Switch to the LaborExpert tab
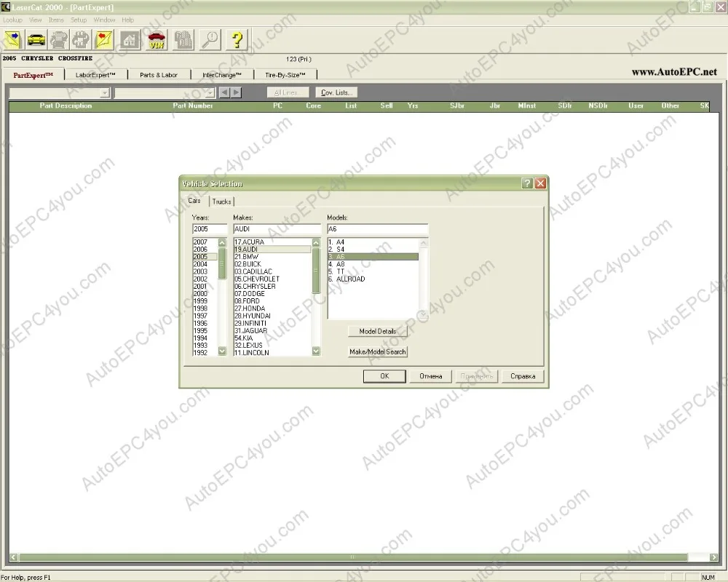 point(95,75)
